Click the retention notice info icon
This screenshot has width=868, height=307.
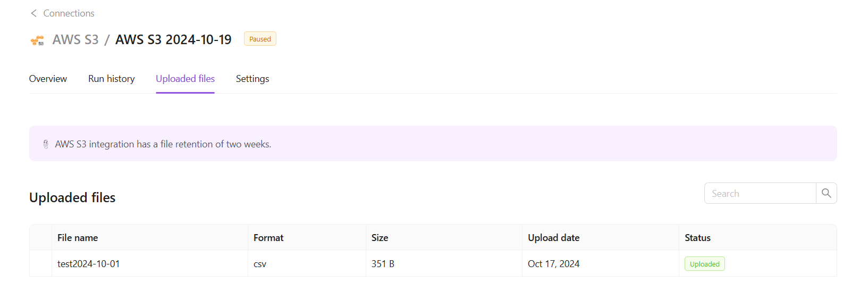pyautogui.click(x=46, y=144)
